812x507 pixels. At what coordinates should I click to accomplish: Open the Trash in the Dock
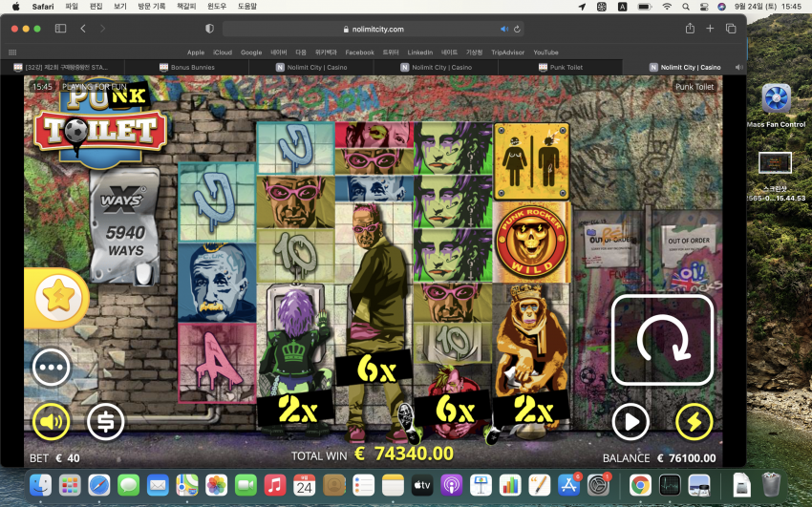pyautogui.click(x=771, y=485)
